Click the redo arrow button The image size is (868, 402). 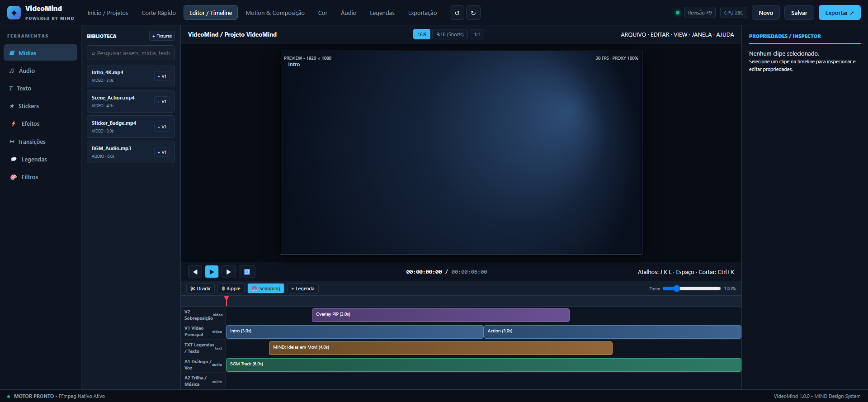point(473,13)
